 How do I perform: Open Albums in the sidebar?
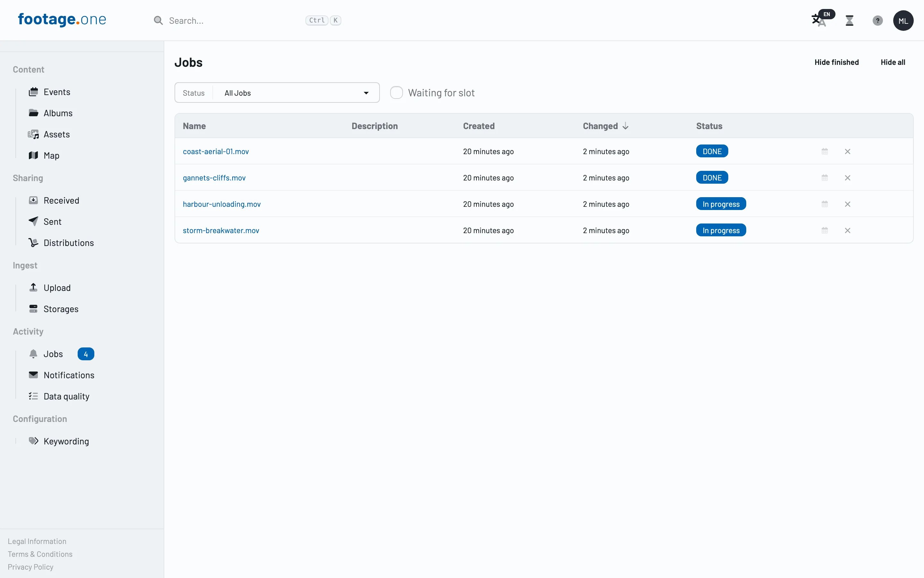point(50,113)
